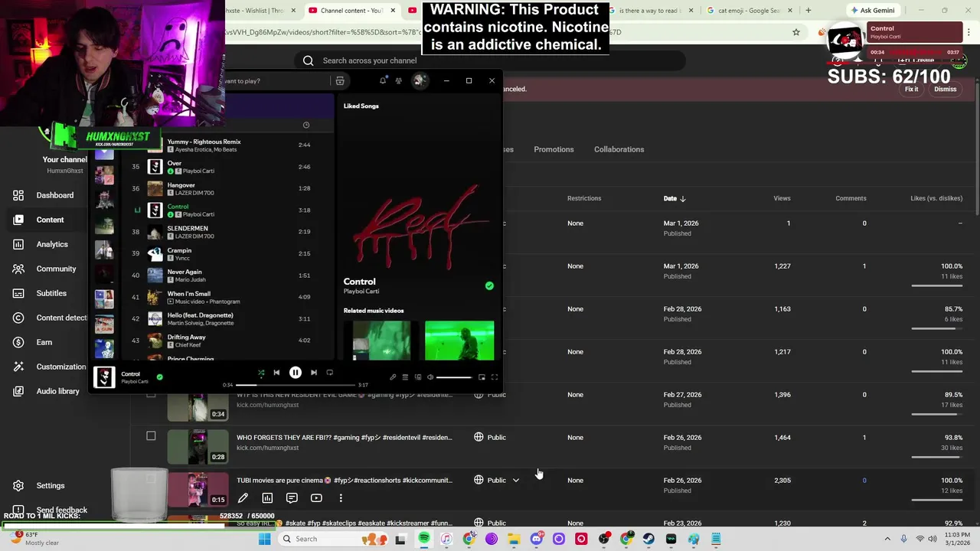
Task: Expand the system tray hidden icons chevron
Action: pos(887,539)
